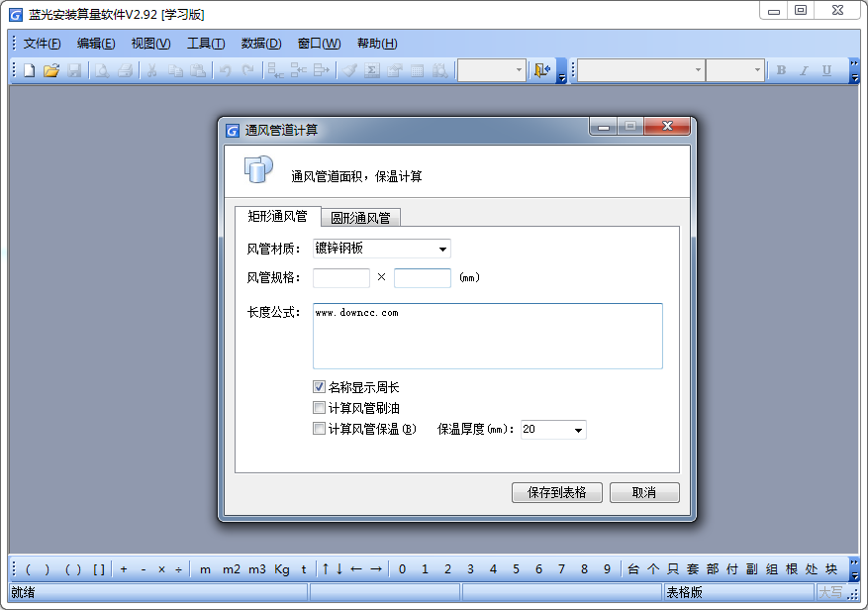The image size is (868, 610).
Task: Check the 计算风管保温 option
Action: click(x=319, y=428)
